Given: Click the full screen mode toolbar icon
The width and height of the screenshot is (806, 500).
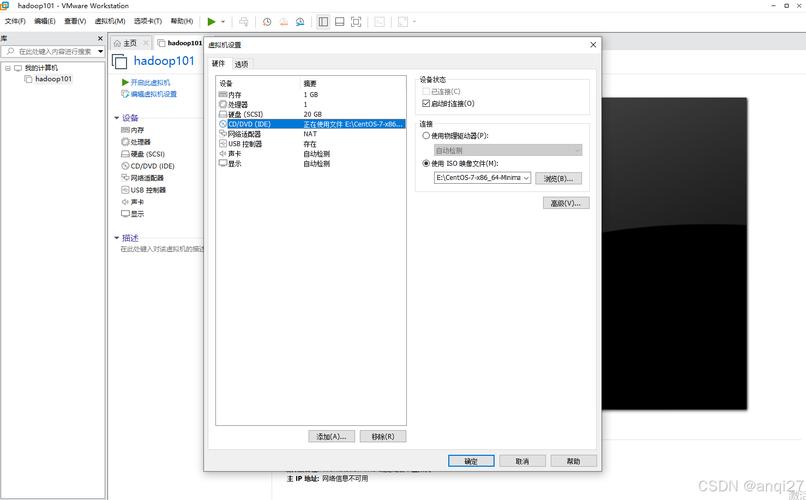Looking at the screenshot, I should tap(356, 22).
